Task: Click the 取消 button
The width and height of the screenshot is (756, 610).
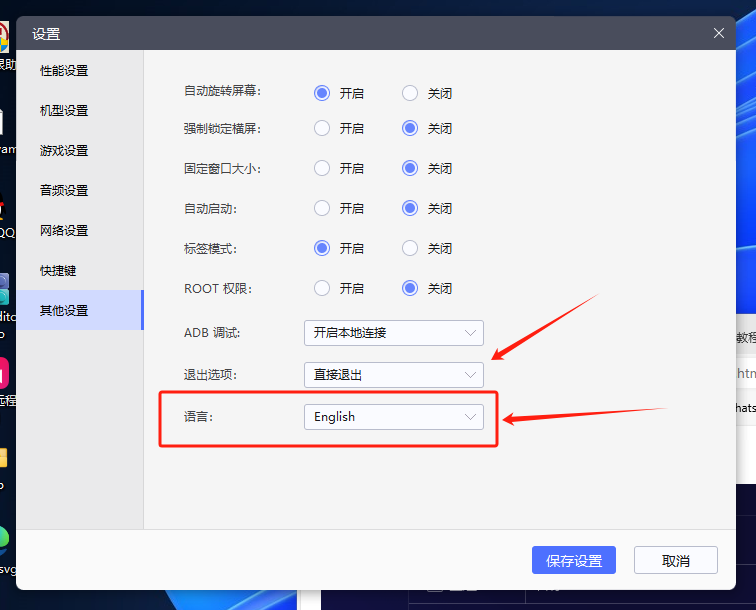Action: [x=675, y=560]
